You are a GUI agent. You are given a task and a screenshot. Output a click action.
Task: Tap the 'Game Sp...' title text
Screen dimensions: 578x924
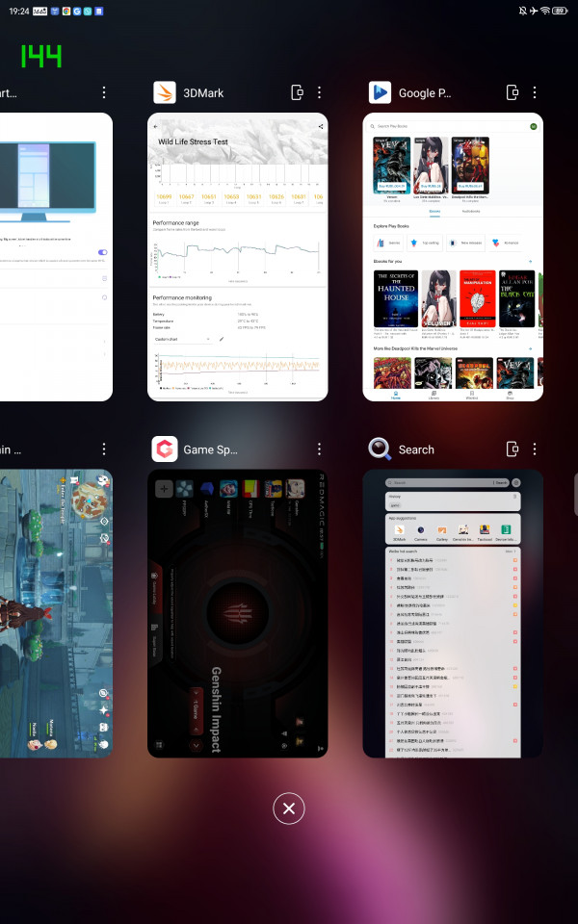pos(211,449)
